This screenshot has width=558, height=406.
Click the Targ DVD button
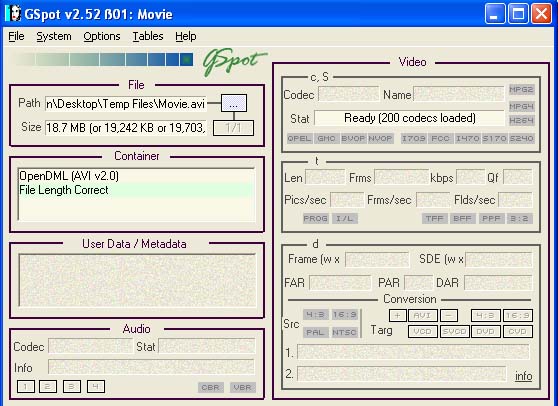pos(486,332)
